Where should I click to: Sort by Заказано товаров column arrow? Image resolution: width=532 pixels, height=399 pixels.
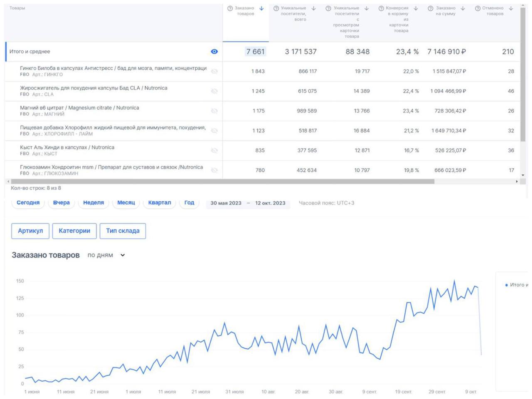(261, 8)
